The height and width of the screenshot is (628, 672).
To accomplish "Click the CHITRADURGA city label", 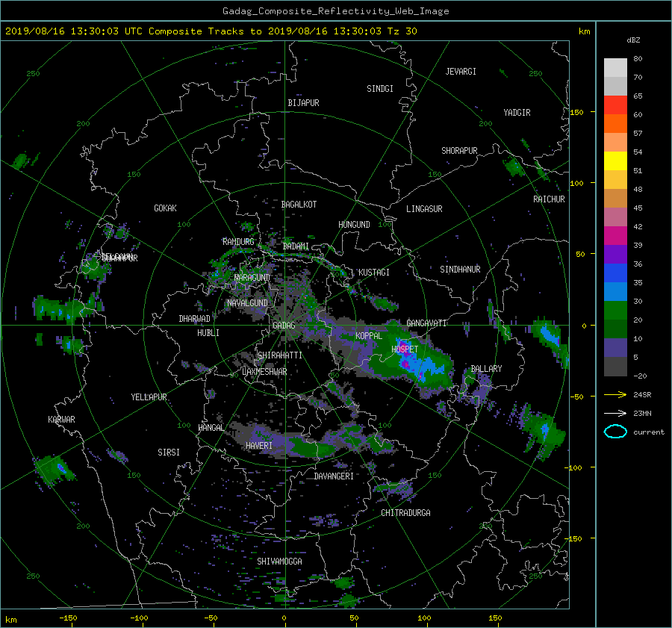I will (405, 513).
